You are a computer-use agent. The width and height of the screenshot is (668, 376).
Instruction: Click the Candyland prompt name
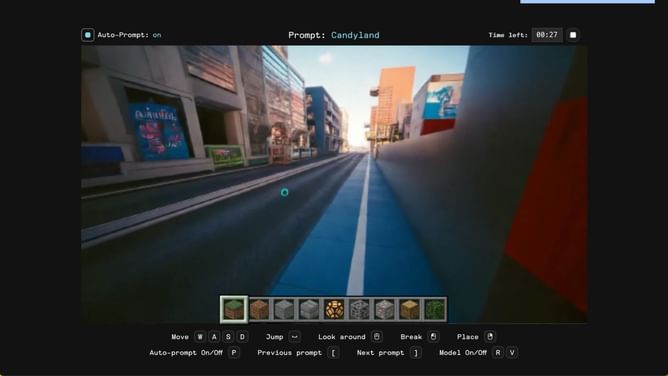point(355,35)
